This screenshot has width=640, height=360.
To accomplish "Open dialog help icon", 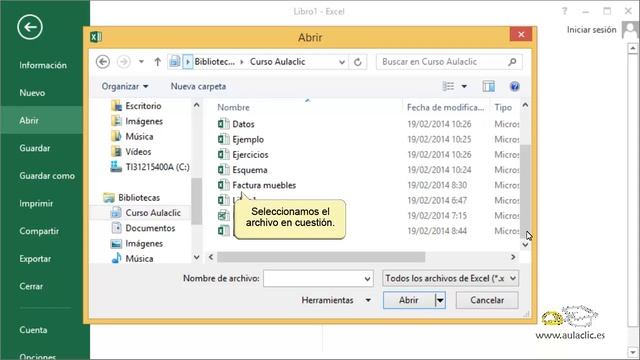I will [514, 87].
